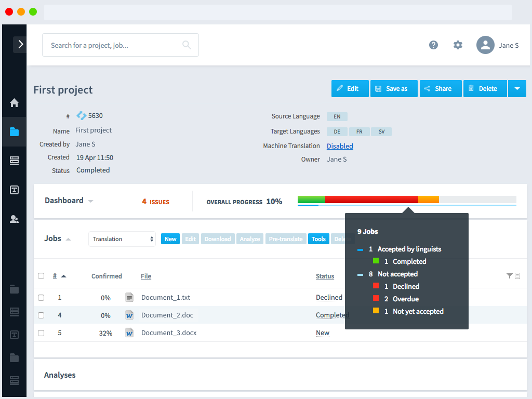
Task: Open the Translation workflow dropdown
Action: pyautogui.click(x=122, y=239)
